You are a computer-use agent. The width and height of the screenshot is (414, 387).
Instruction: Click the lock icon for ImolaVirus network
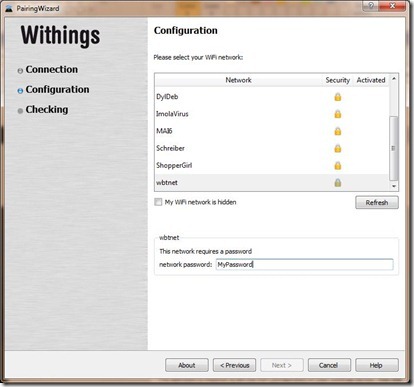click(338, 114)
